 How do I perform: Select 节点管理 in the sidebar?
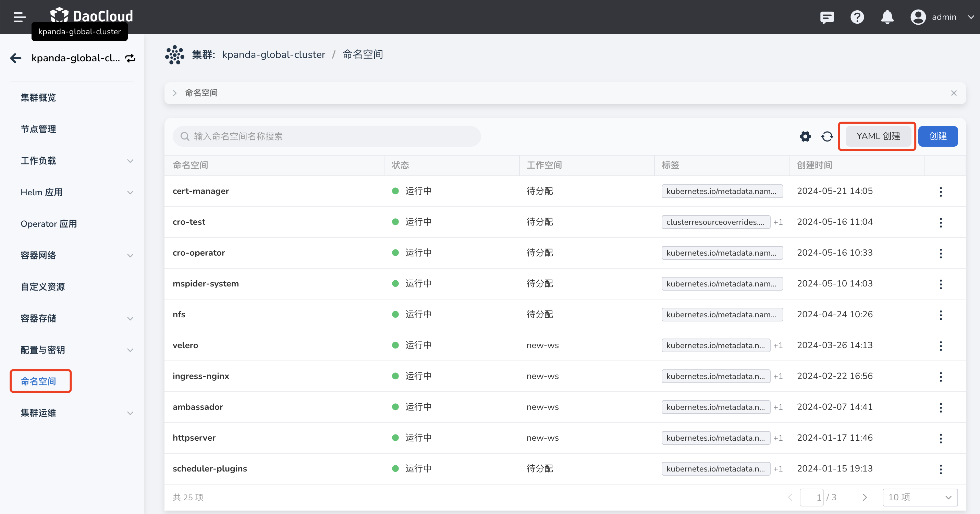tap(38, 129)
